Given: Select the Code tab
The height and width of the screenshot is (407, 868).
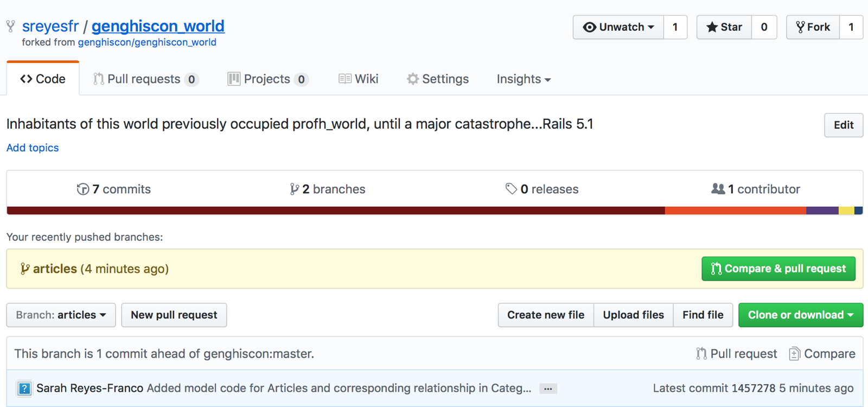Looking at the screenshot, I should click(x=43, y=79).
